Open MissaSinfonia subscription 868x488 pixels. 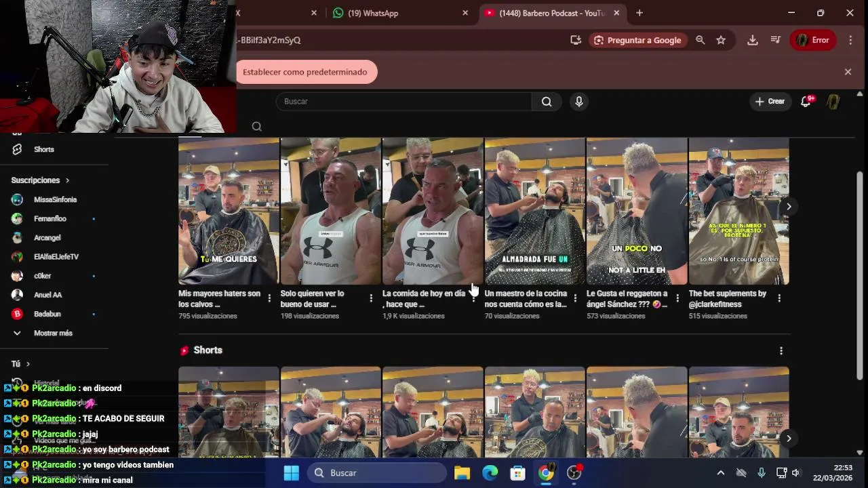(54, 200)
